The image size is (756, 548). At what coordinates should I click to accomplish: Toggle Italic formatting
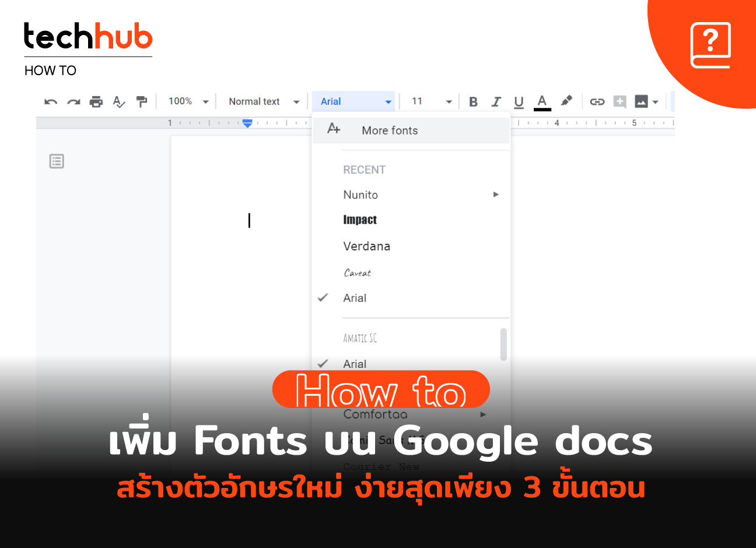tap(496, 102)
